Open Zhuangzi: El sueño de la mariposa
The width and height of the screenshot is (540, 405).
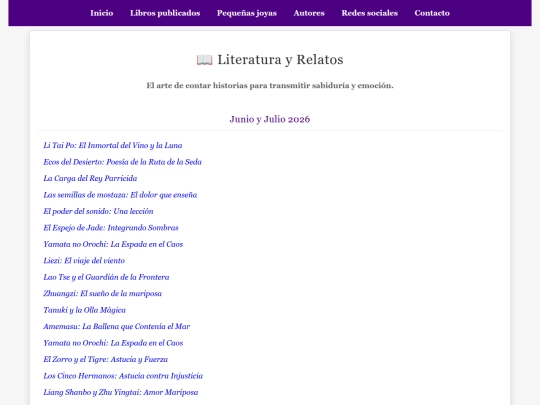[x=102, y=293]
